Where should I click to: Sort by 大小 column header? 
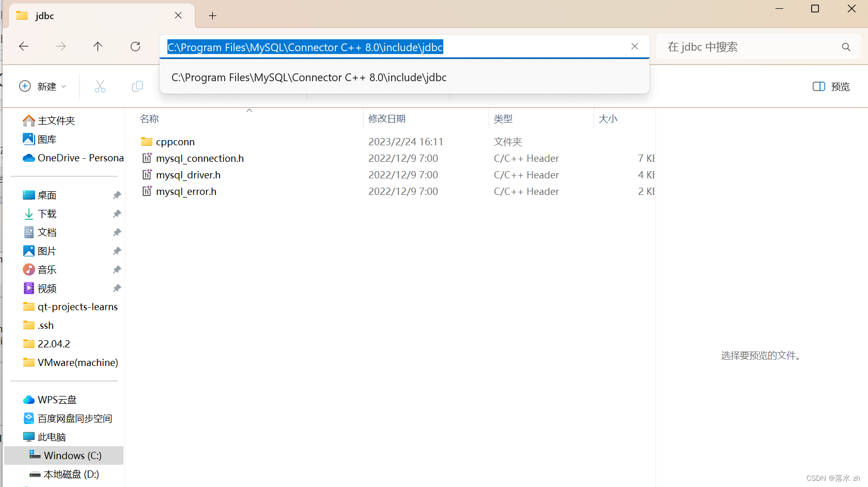point(608,119)
